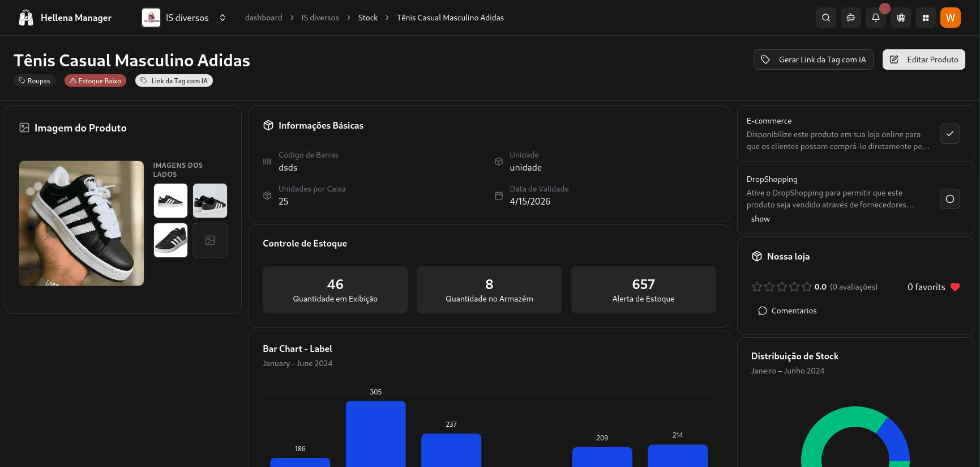Click the Tênis Casual Masculino Adidas breadcrumb
Screen dimensions: 980x467
coord(450,18)
